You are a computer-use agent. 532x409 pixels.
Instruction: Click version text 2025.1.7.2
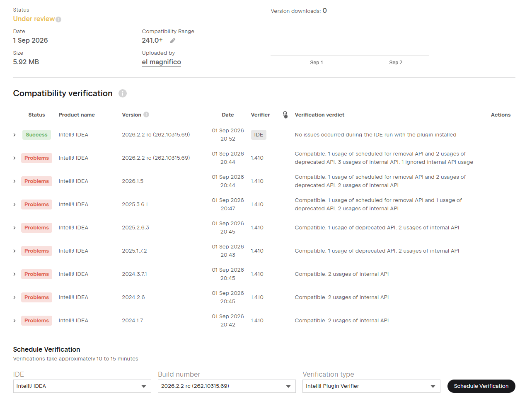click(134, 251)
